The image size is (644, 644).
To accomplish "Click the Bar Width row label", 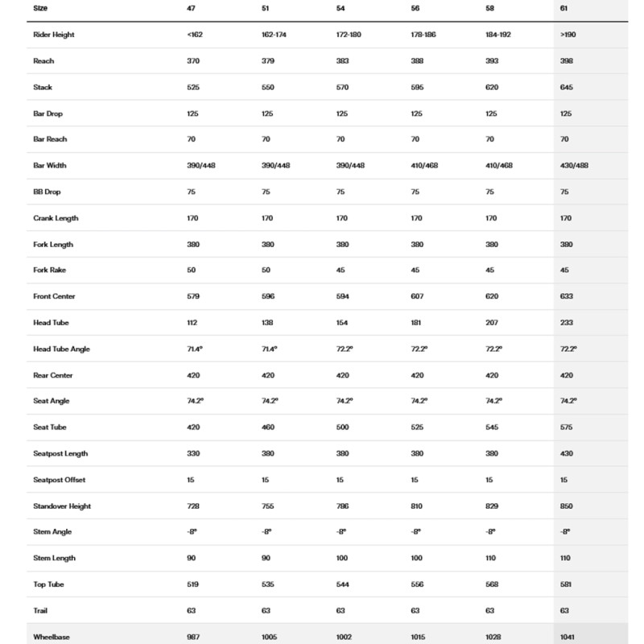I will point(51,165).
